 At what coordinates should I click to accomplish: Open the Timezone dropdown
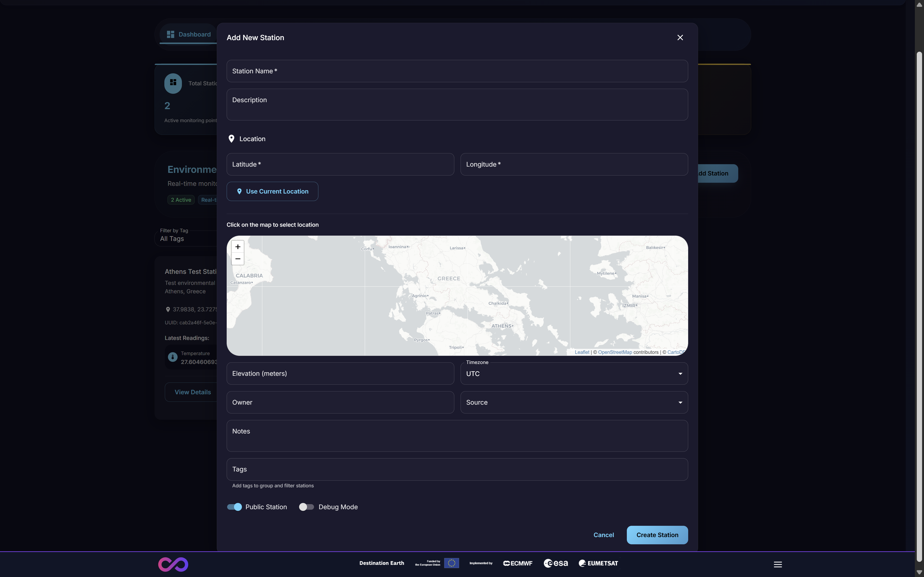coord(573,374)
